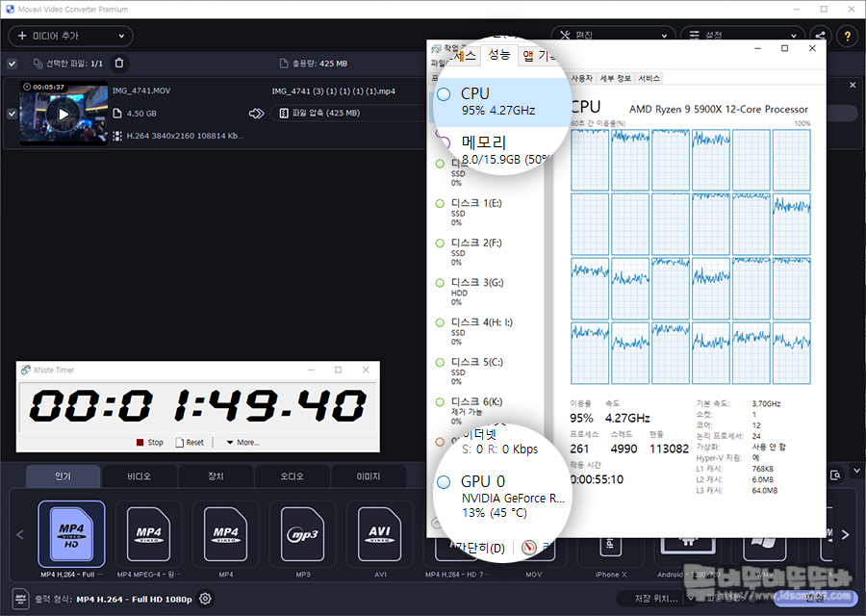The image size is (866, 616).
Task: Click the trash delete selected files icon
Action: click(x=118, y=63)
